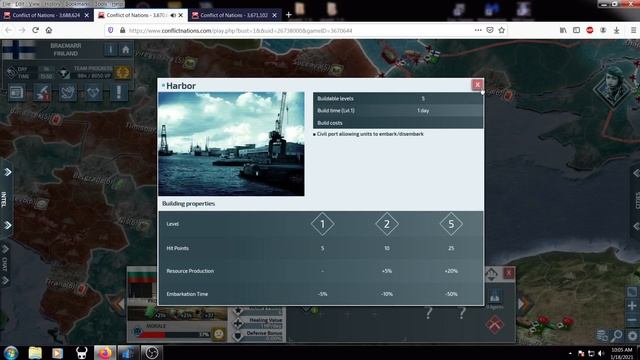640x360 pixels.
Task: Expand the INTEL sidebar chevron
Action: coord(7,225)
